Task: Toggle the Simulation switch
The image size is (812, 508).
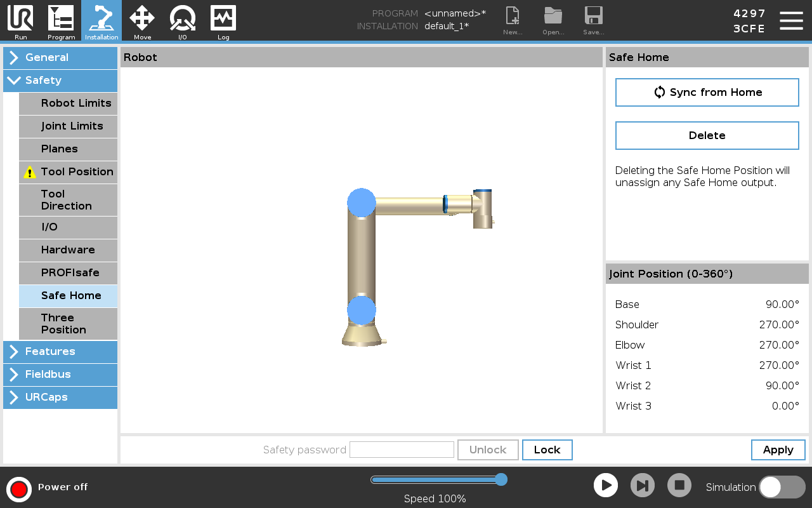Action: (782, 487)
